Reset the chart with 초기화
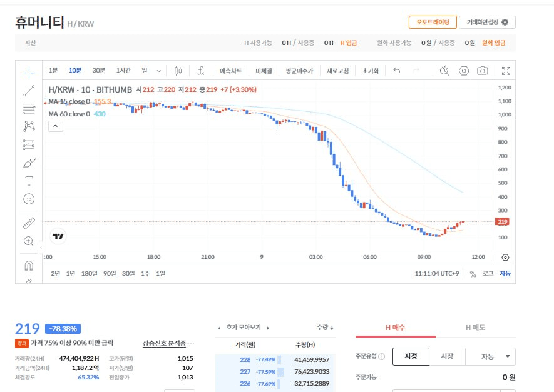This screenshot has width=554, height=392. [x=371, y=71]
